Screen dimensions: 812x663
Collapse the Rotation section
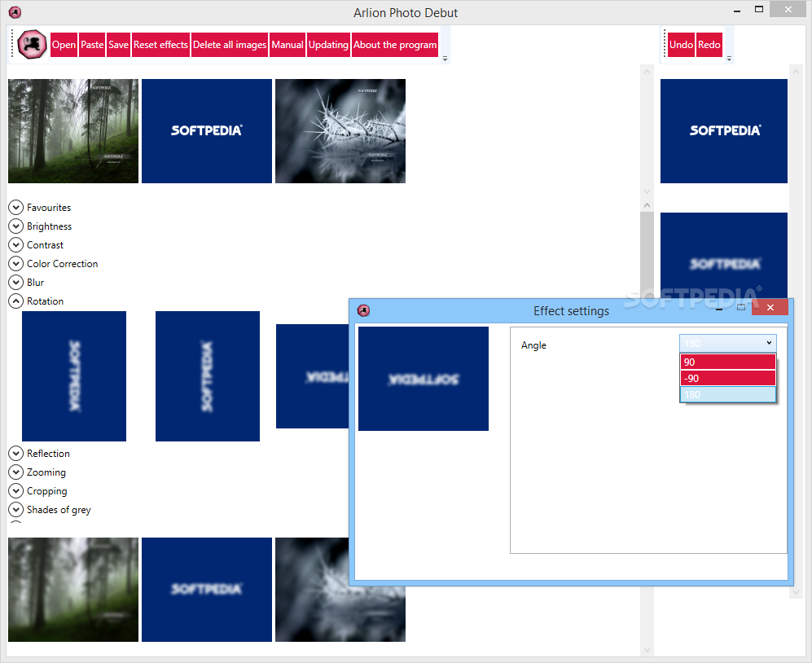[16, 301]
